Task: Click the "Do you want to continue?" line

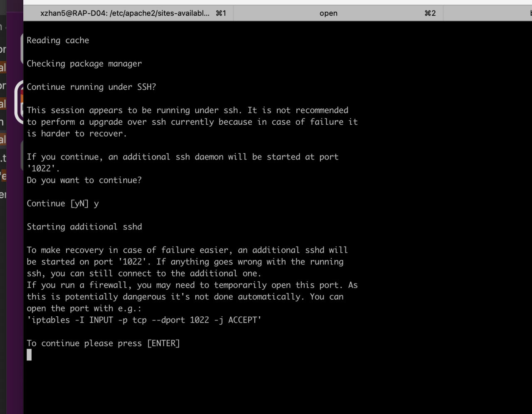Action: pyautogui.click(x=84, y=180)
